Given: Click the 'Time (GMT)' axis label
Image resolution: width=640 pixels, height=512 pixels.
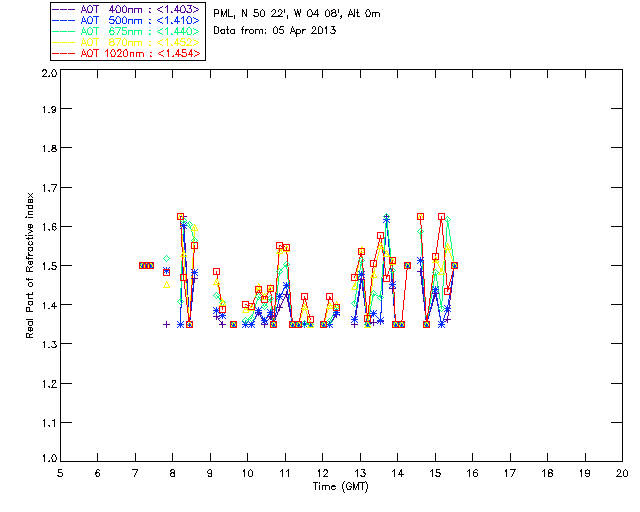Looking at the screenshot, I should [340, 487].
